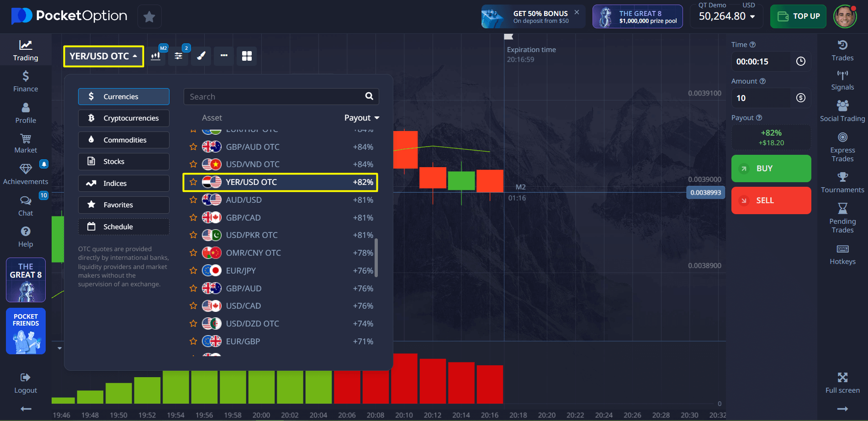
Task: Sort assets by Payout dropdown
Action: [361, 118]
